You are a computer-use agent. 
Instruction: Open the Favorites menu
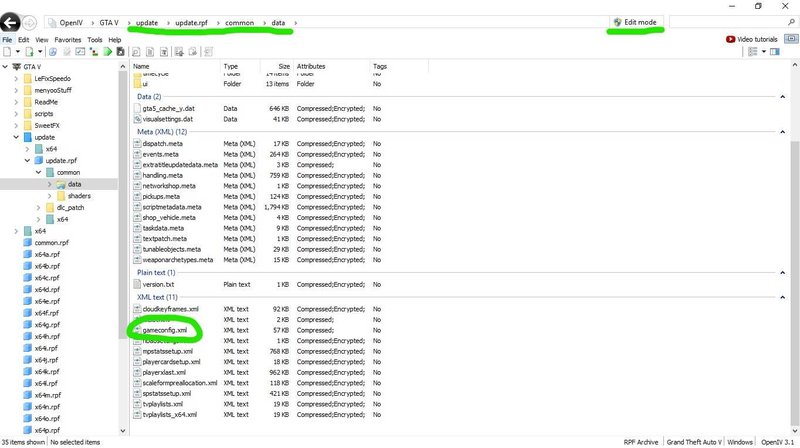pos(68,39)
